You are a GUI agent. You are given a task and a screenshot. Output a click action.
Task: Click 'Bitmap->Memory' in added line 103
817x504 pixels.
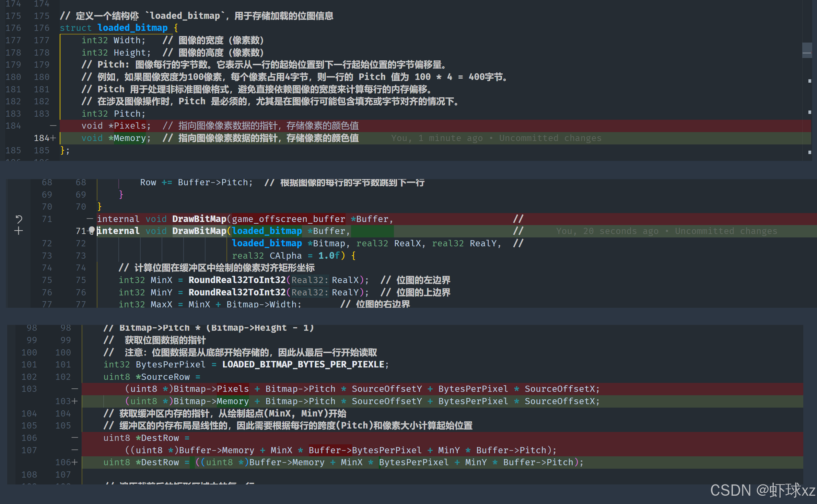[x=211, y=401]
